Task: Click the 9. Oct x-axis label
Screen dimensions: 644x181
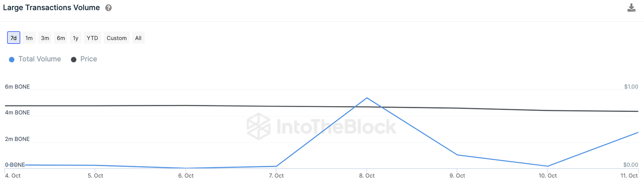Action: tap(457, 176)
